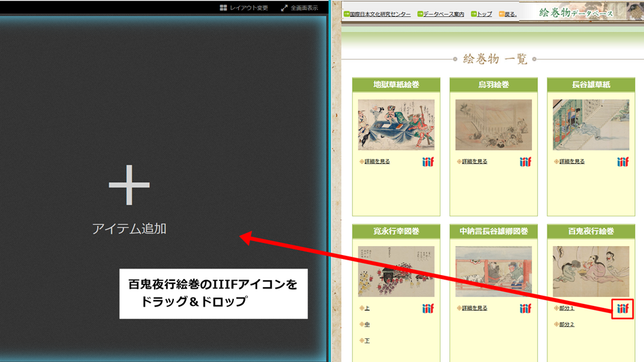The width and height of the screenshot is (644, 362).
Task: Open the 中 volume link of 寛永行幸図巻
Action: (x=367, y=324)
